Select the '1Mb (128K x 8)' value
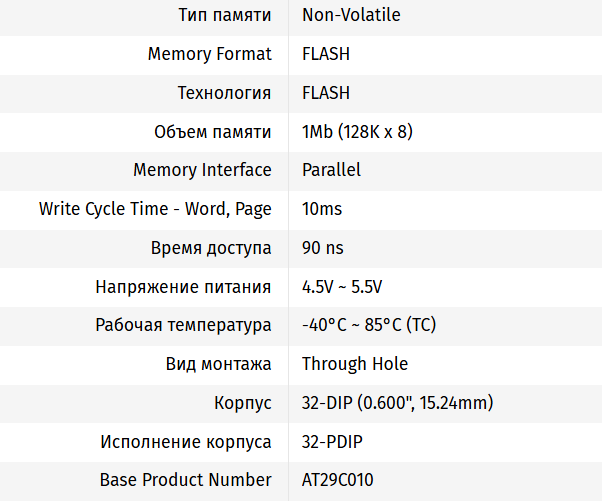The width and height of the screenshot is (602, 501). click(357, 132)
